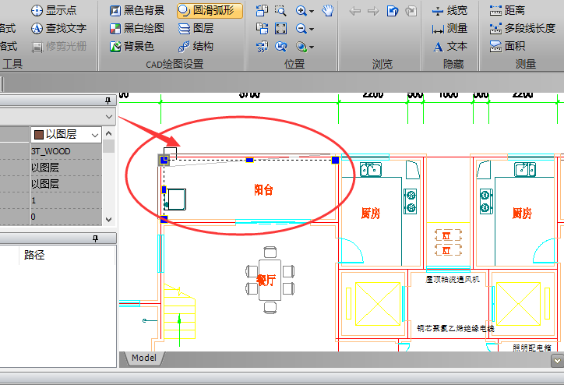The height and width of the screenshot is (392, 564).
Task: Select the 距离 distance measure tool
Action: click(x=506, y=10)
